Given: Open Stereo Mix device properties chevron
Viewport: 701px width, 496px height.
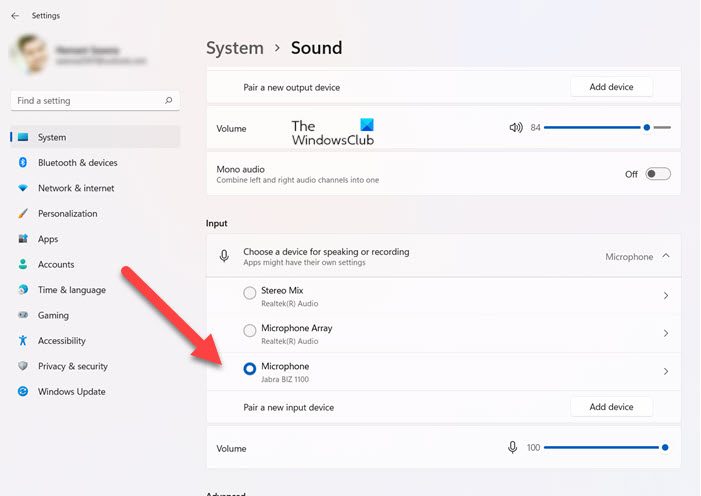Looking at the screenshot, I should point(666,296).
